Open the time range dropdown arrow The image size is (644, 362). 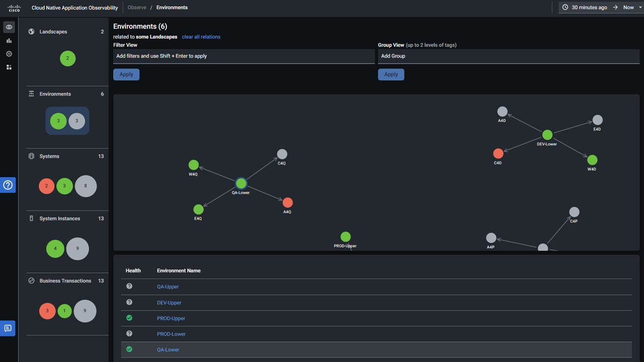point(640,8)
